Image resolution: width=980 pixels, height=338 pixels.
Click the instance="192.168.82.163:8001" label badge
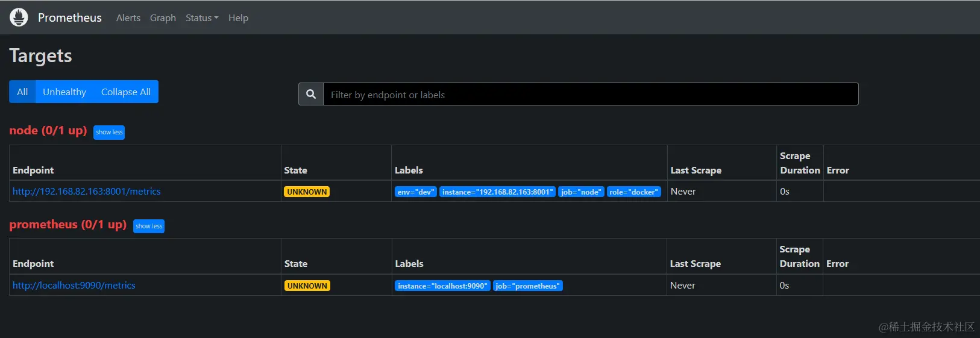click(497, 192)
